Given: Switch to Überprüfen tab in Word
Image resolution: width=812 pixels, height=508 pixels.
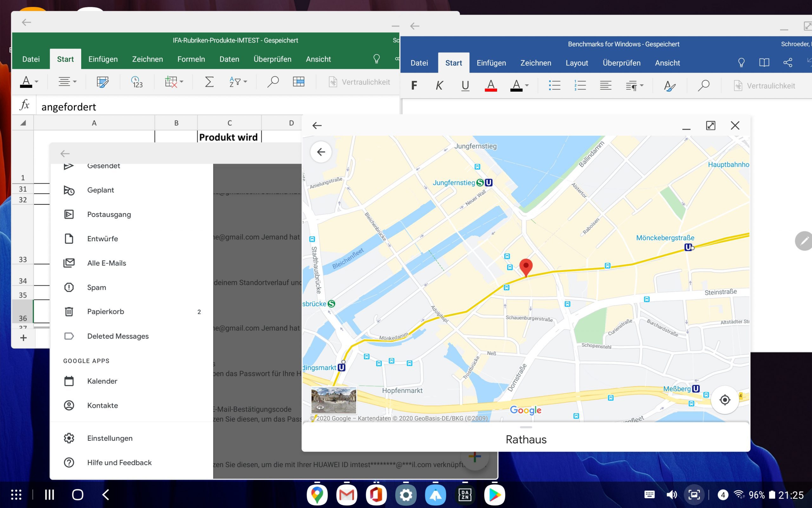Looking at the screenshot, I should tap(621, 63).
